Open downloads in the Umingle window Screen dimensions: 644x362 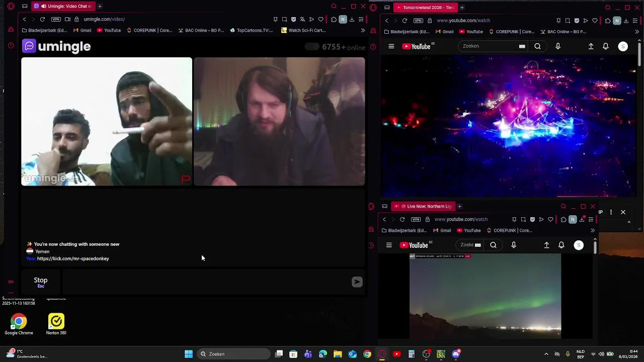pos(352,19)
